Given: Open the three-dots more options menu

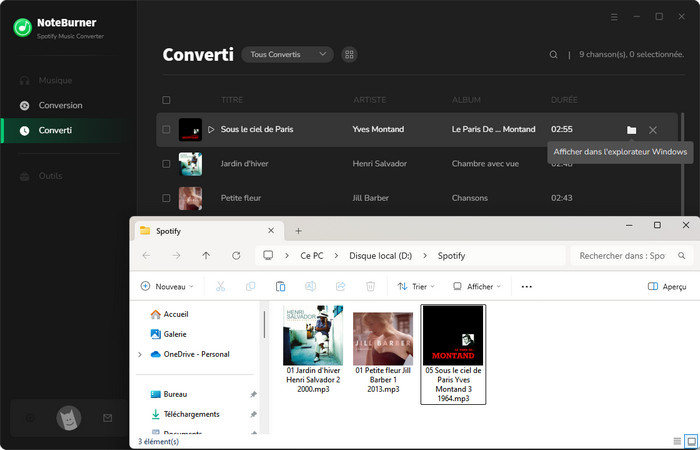Looking at the screenshot, I should [527, 287].
